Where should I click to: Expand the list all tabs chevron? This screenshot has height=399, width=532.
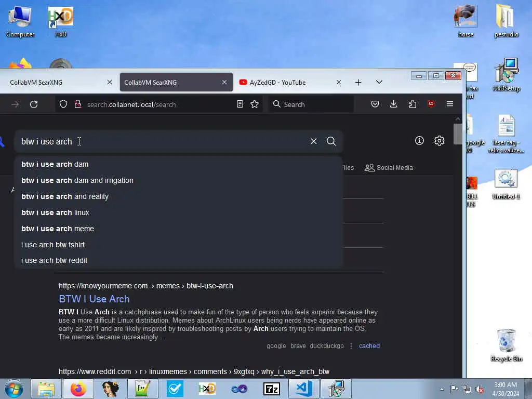[379, 82]
